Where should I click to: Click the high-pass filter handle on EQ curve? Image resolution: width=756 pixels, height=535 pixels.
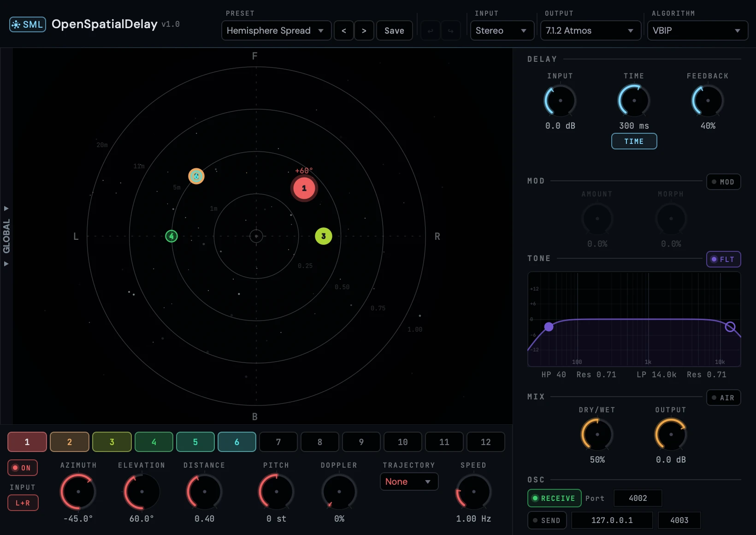pyautogui.click(x=549, y=327)
